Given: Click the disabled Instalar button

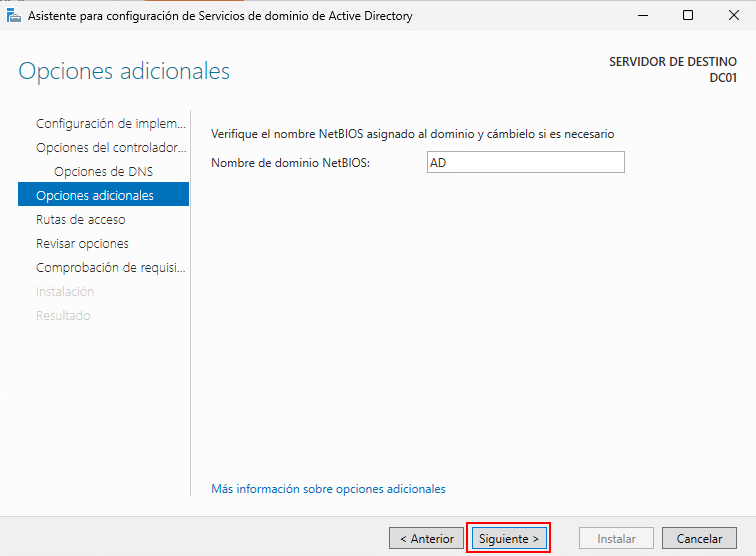Looking at the screenshot, I should 617,538.
